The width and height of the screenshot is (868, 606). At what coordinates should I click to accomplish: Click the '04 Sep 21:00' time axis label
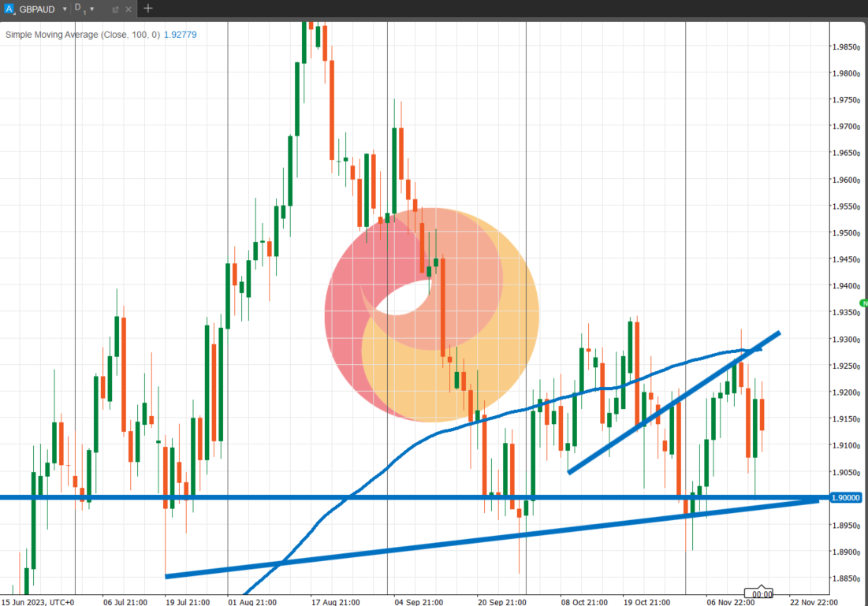[419, 601]
